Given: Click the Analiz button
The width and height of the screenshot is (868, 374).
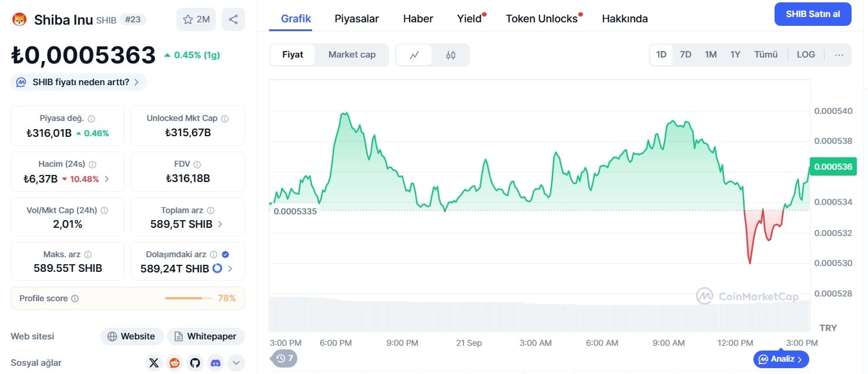Looking at the screenshot, I should tap(781, 359).
